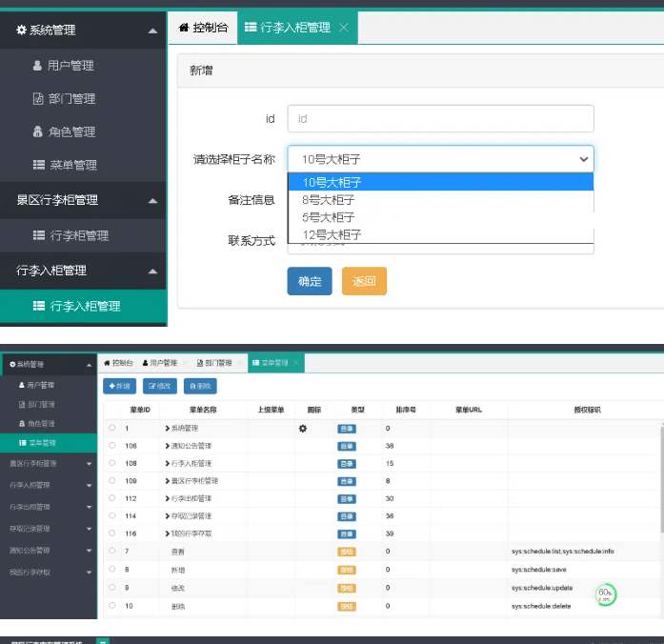Screen dimensions: 664x644
Task: Expand 我的行李存取 in the table view sidebar
Action: tap(89, 573)
